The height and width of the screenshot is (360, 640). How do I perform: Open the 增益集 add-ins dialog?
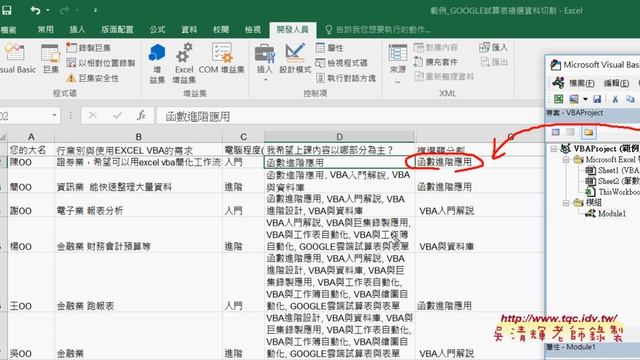(157, 63)
